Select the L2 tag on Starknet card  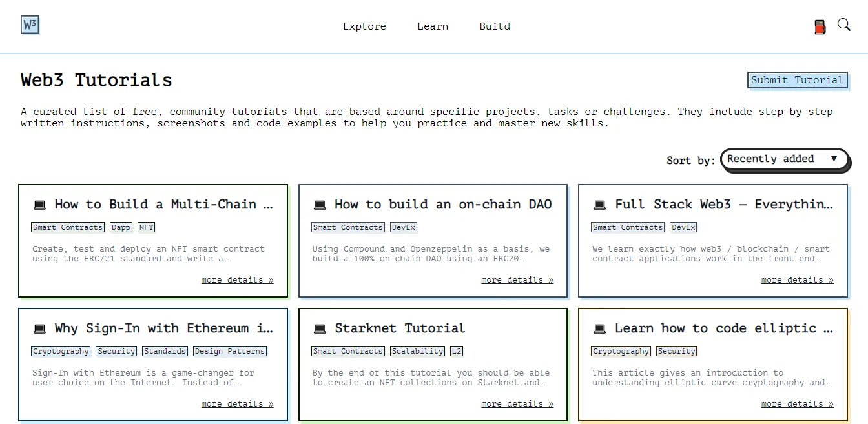457,351
